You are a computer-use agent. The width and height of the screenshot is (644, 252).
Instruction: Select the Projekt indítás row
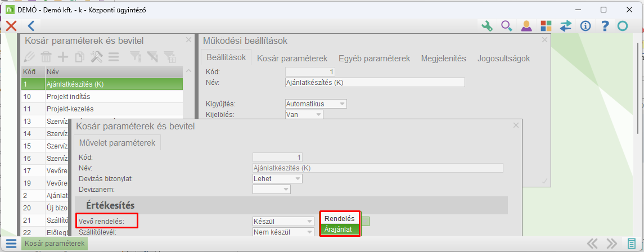[102, 97]
